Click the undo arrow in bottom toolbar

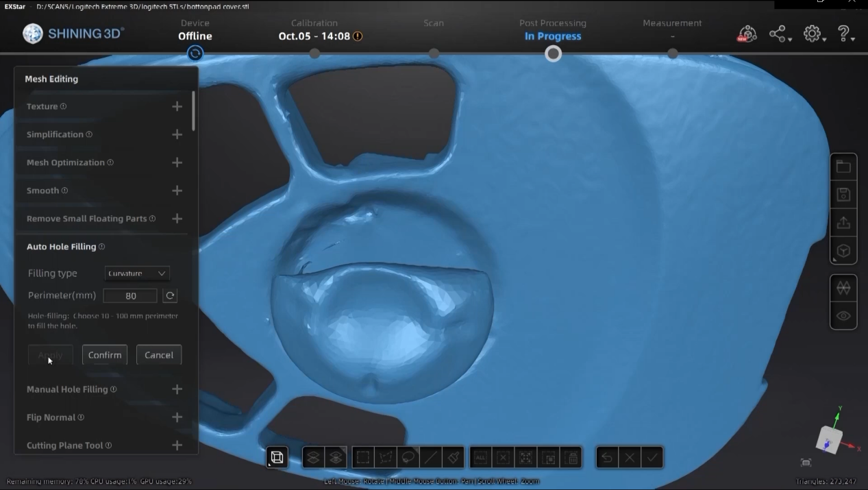(606, 457)
